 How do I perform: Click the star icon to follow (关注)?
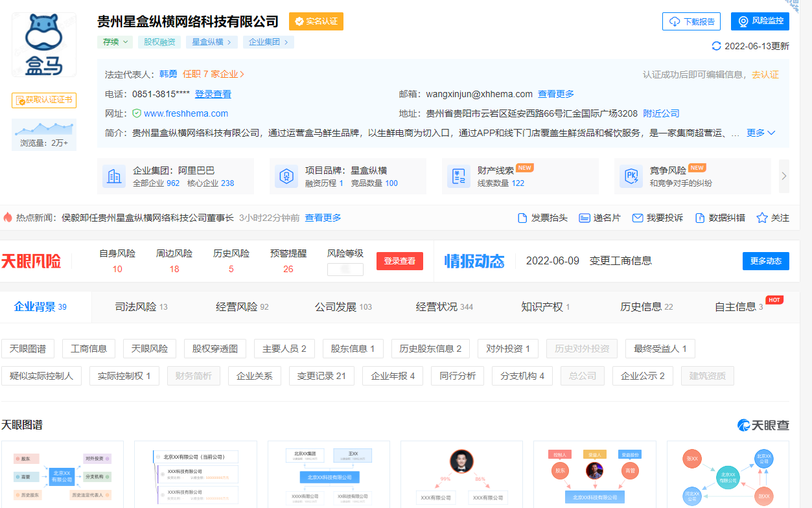tap(762, 218)
